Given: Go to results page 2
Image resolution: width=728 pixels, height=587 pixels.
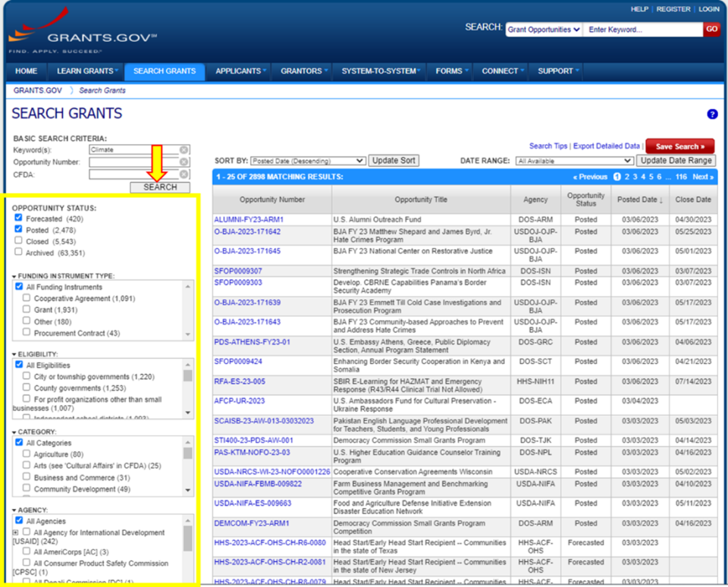Looking at the screenshot, I should [627, 177].
